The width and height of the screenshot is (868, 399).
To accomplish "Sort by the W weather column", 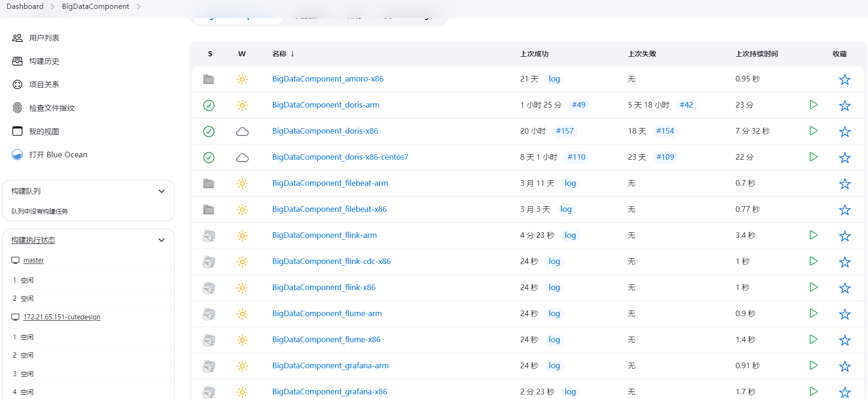I will 242,54.
